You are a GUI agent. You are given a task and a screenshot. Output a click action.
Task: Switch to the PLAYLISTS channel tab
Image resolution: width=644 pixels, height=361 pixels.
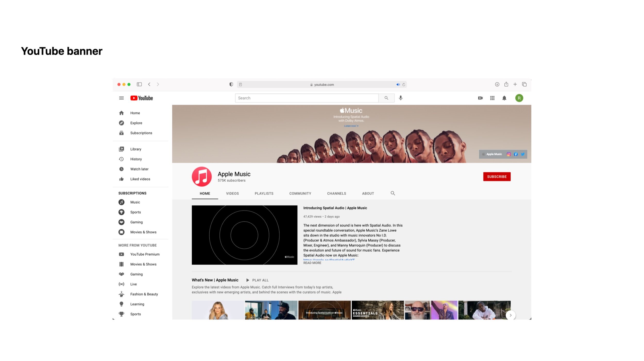[264, 194]
